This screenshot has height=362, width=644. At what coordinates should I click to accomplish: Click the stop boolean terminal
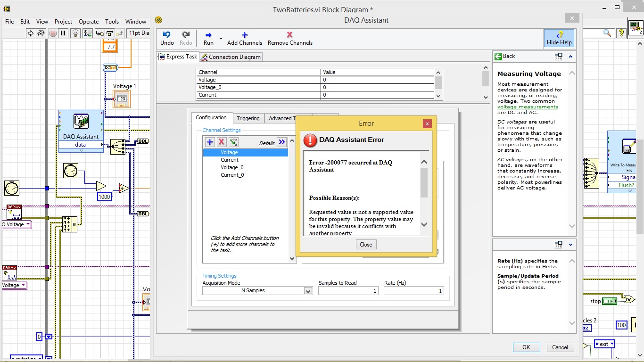pos(610,301)
